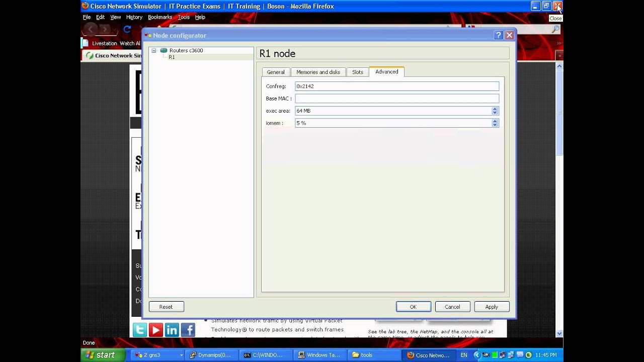Click the Firefox reload page icon
The width and height of the screenshot is (644, 362).
point(127,29)
